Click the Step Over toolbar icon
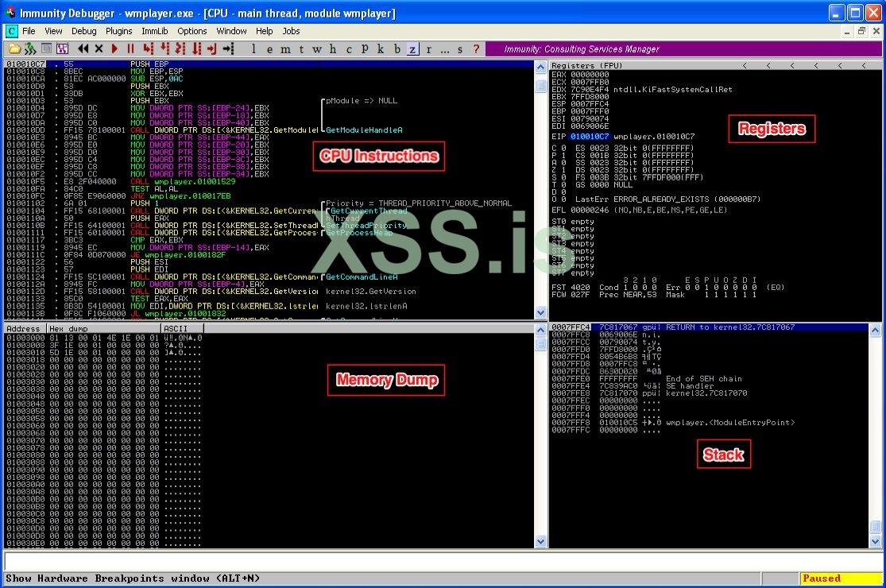886x588 pixels. 164,49
